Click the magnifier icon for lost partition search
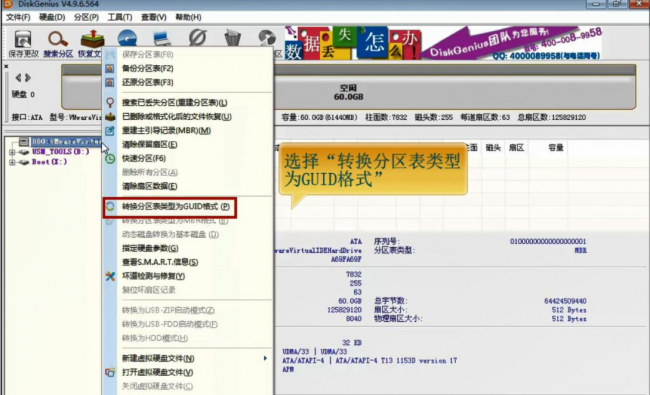The width and height of the screenshot is (650, 395). point(110,102)
